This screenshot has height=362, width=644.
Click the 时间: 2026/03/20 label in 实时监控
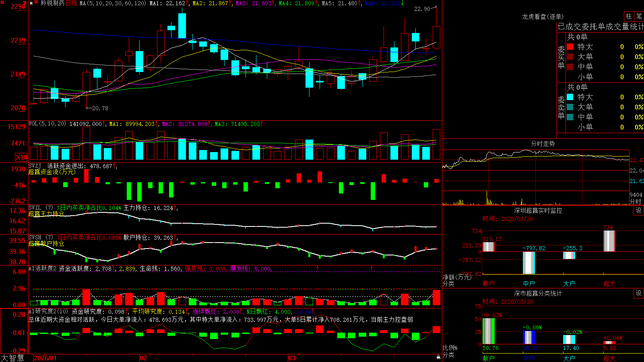(508, 219)
